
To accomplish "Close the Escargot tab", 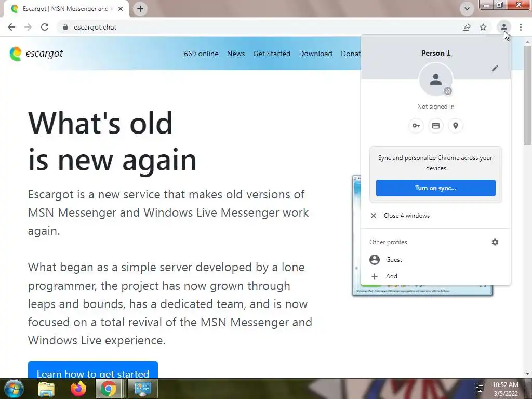I will click(121, 9).
